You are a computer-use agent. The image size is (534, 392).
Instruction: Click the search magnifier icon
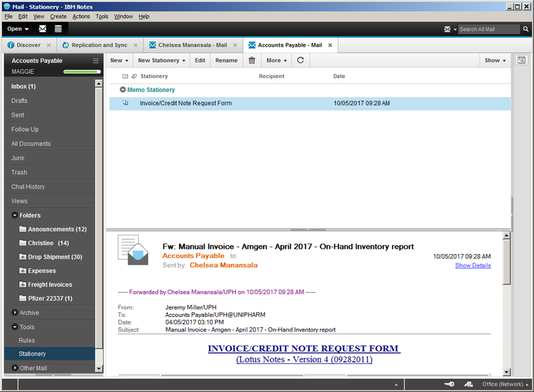coord(526,29)
